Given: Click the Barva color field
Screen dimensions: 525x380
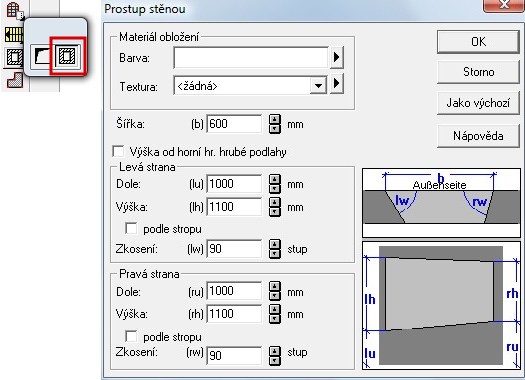Looking at the screenshot, I should pyautogui.click(x=251, y=58).
